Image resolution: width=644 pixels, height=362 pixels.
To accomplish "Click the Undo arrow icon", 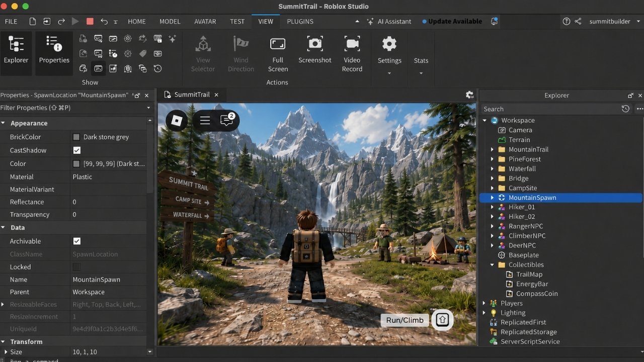I will [x=104, y=22].
